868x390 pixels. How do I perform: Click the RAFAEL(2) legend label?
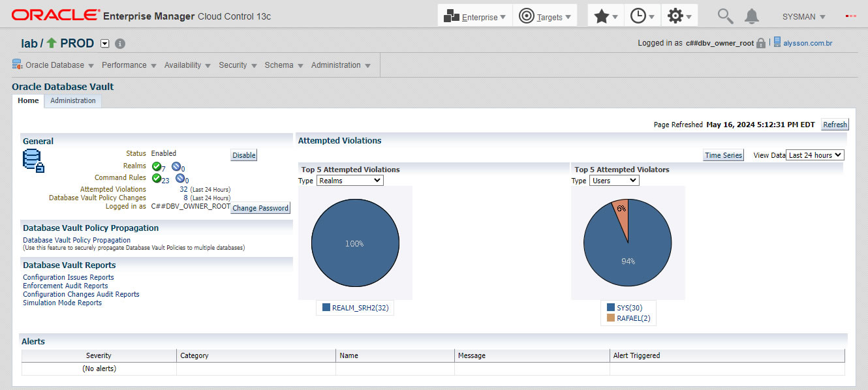coord(634,318)
